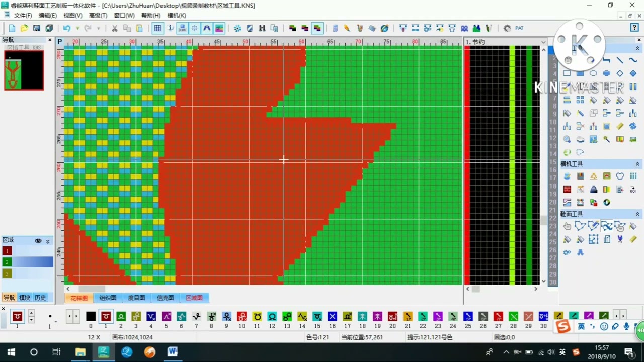
Task: Click the yellow eraser icon in shoe upper tools
Action: pos(633,239)
